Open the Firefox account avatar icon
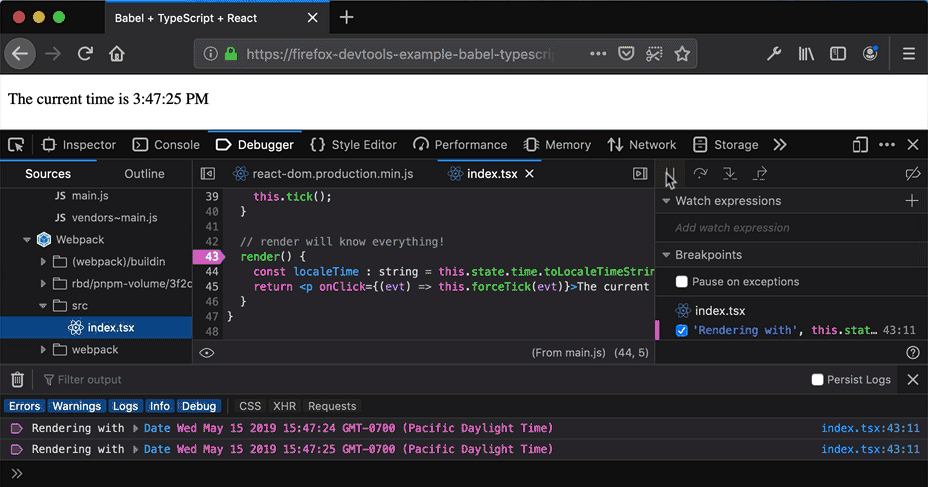 point(870,53)
